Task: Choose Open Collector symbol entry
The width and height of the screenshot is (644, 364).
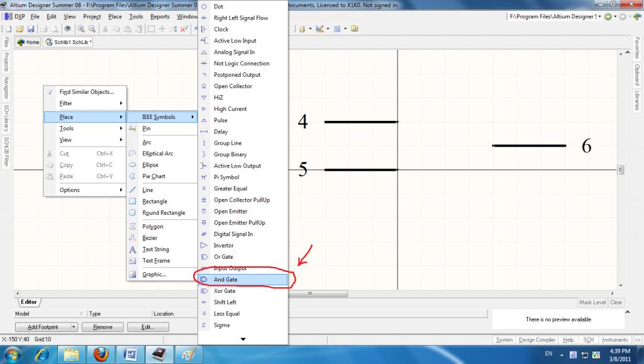Action: tap(242, 86)
